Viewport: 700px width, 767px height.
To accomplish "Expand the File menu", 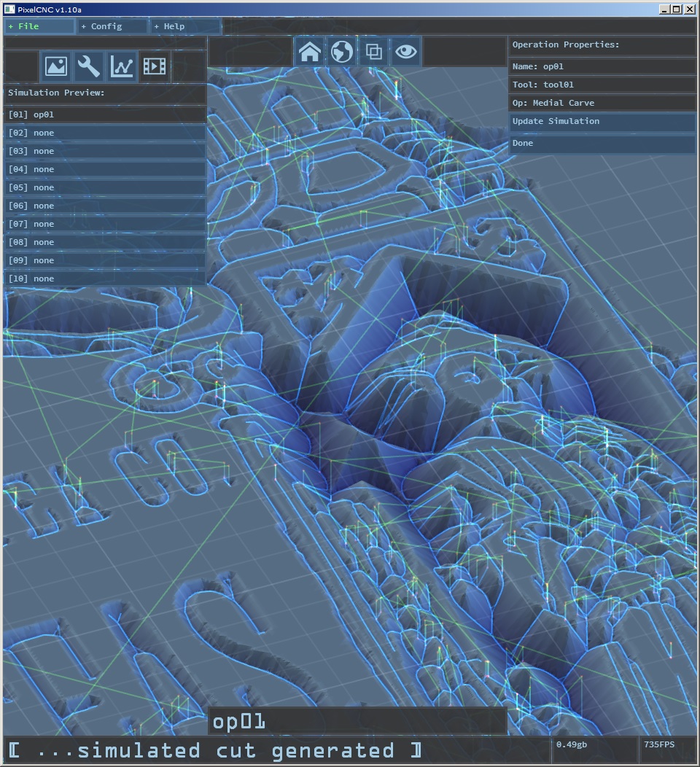I will click(x=39, y=26).
